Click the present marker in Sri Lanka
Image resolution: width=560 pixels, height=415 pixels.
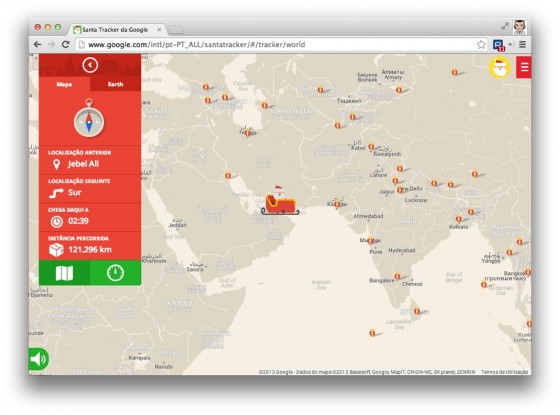coord(417,311)
